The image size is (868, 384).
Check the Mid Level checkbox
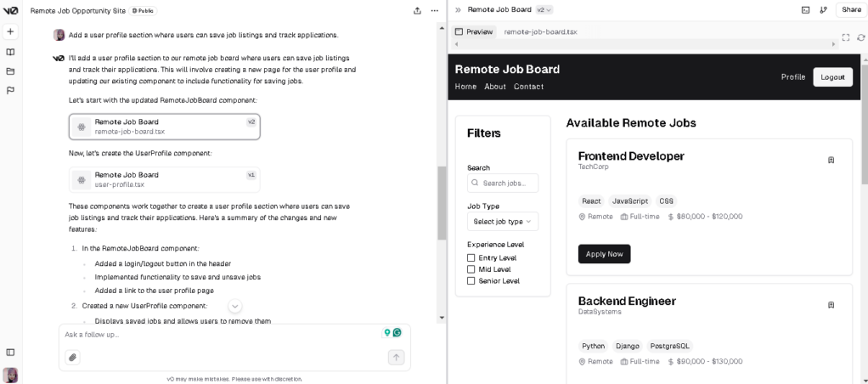471,269
